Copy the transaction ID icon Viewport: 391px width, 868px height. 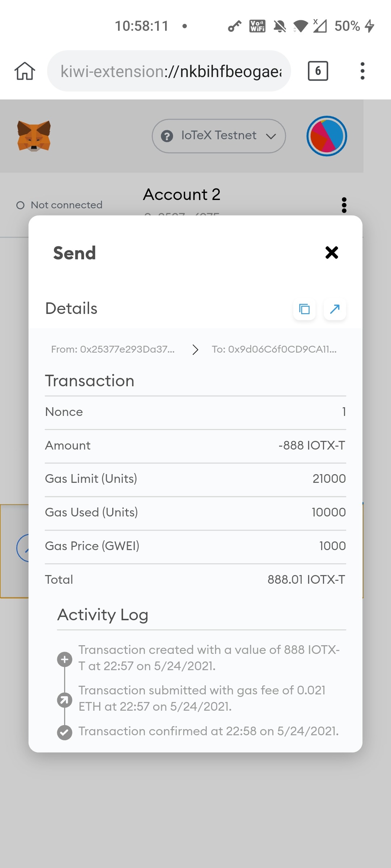[x=304, y=309]
